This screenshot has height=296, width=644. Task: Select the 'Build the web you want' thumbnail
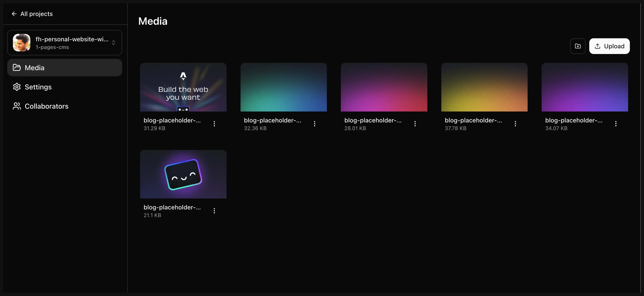pos(183,87)
